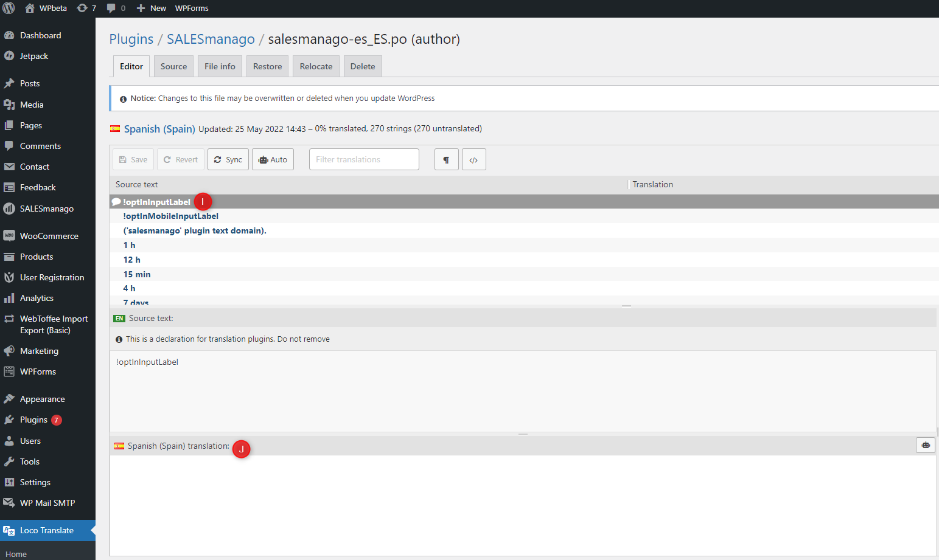Open the updates icon showing 7
The image size is (939, 560).
coord(86,8)
